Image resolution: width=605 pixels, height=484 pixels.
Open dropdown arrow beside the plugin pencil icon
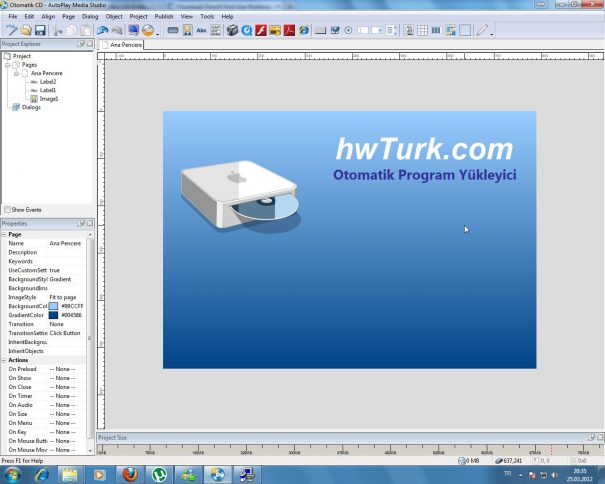(x=492, y=34)
